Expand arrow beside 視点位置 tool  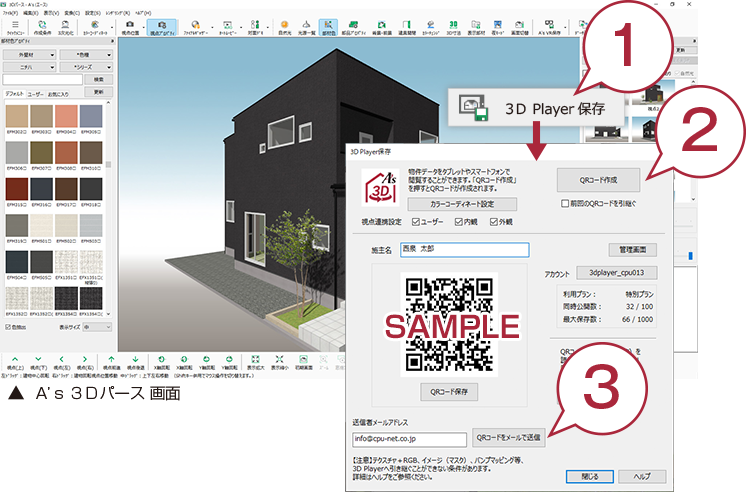[x=144, y=27]
